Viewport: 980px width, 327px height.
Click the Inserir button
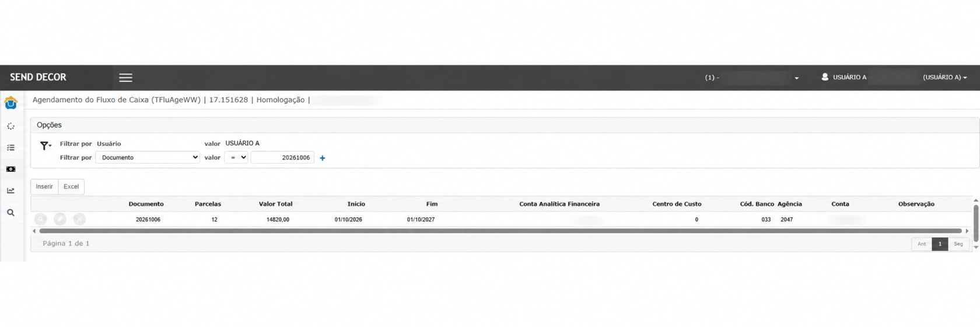click(x=44, y=186)
